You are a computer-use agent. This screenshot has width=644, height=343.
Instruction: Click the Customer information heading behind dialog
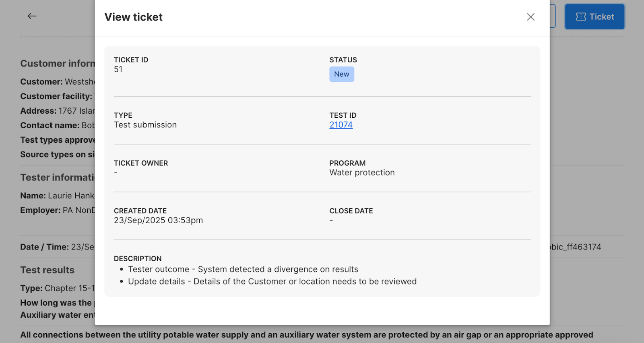click(x=58, y=64)
